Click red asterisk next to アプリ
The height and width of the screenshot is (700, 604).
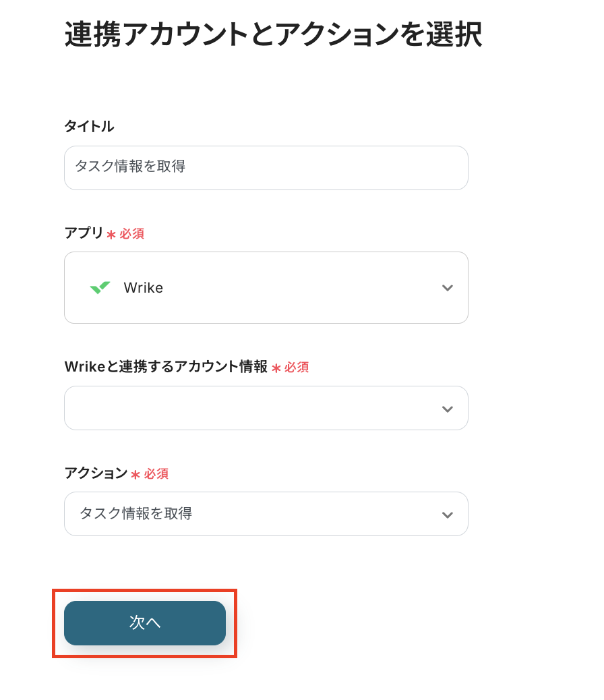tap(111, 235)
